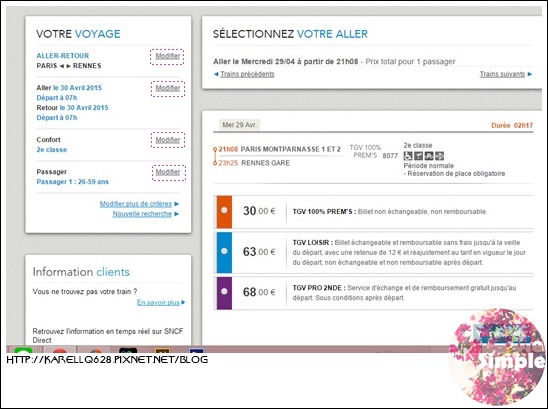
Task: Click the bar service cocktail-glass icon
Action: [418, 156]
